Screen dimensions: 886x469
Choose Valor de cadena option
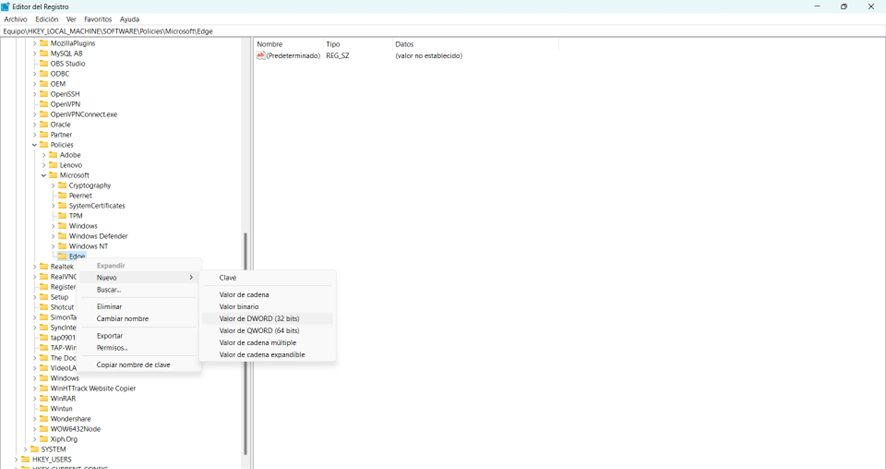[267, 294]
